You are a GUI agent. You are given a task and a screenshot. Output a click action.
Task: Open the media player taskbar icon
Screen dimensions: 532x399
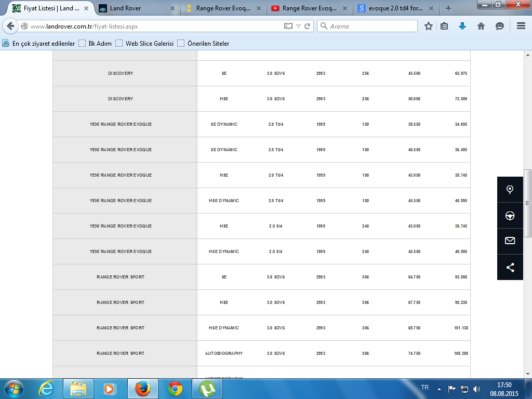(109, 389)
